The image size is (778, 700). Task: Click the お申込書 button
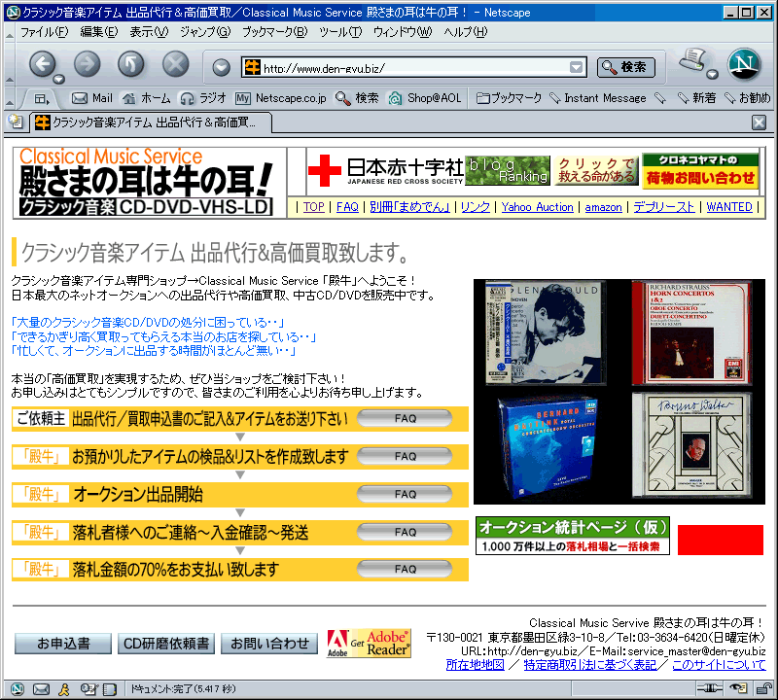[x=63, y=644]
